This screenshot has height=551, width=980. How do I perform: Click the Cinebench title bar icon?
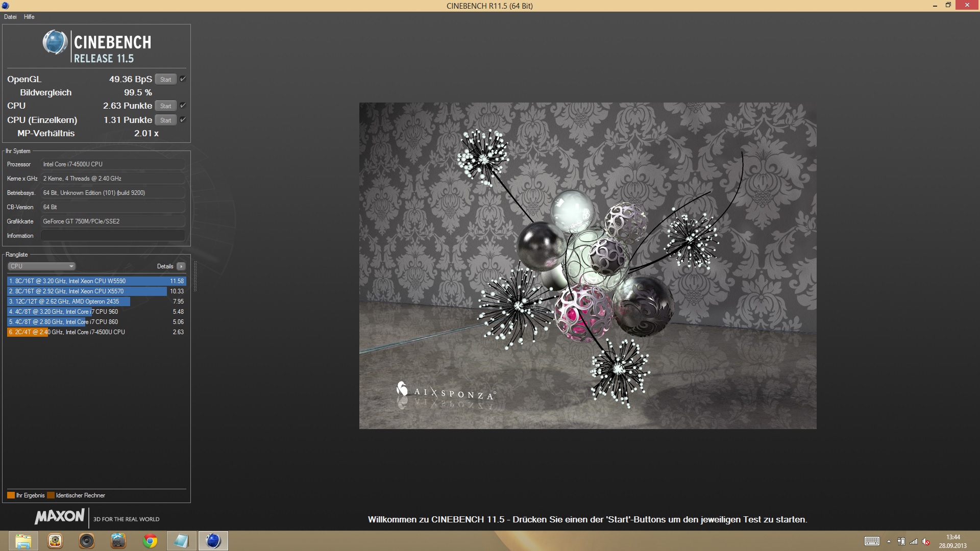click(5, 6)
